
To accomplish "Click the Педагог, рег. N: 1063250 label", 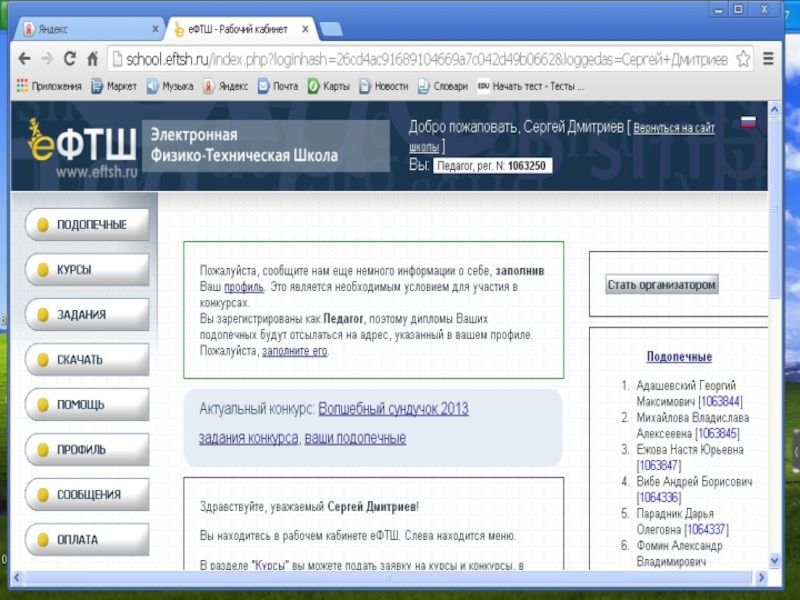I will (492, 166).
